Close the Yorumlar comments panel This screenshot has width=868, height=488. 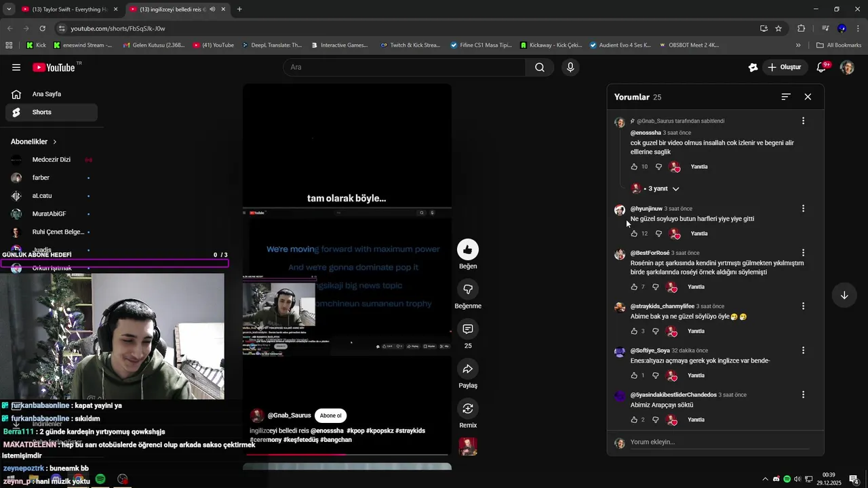pyautogui.click(x=808, y=97)
